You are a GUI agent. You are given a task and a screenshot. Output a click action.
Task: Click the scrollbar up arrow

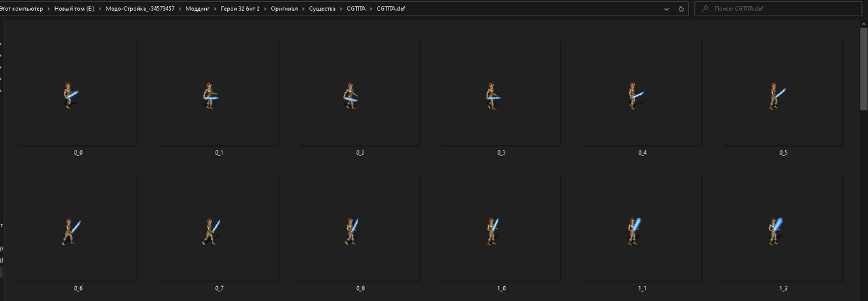coord(864,22)
